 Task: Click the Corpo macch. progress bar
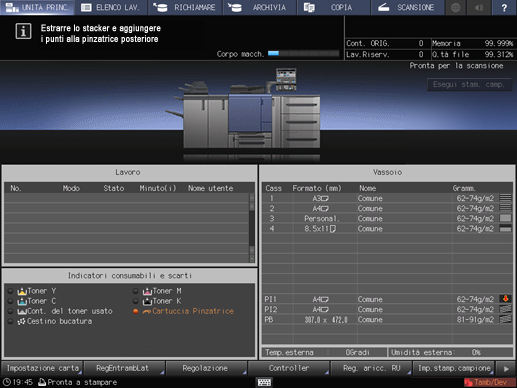(x=303, y=53)
